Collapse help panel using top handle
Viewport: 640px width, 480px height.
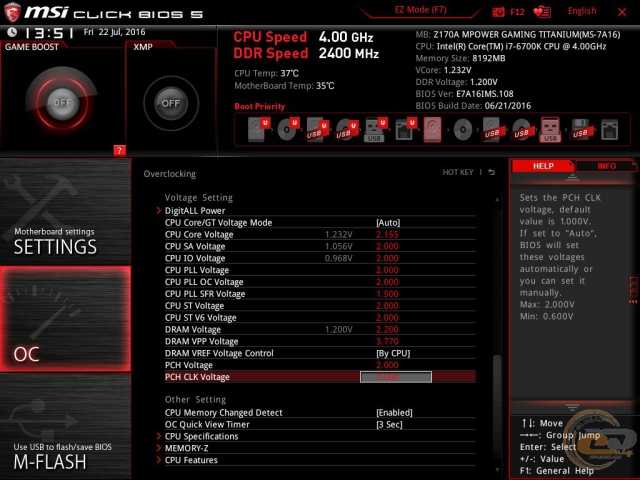[x=572, y=178]
